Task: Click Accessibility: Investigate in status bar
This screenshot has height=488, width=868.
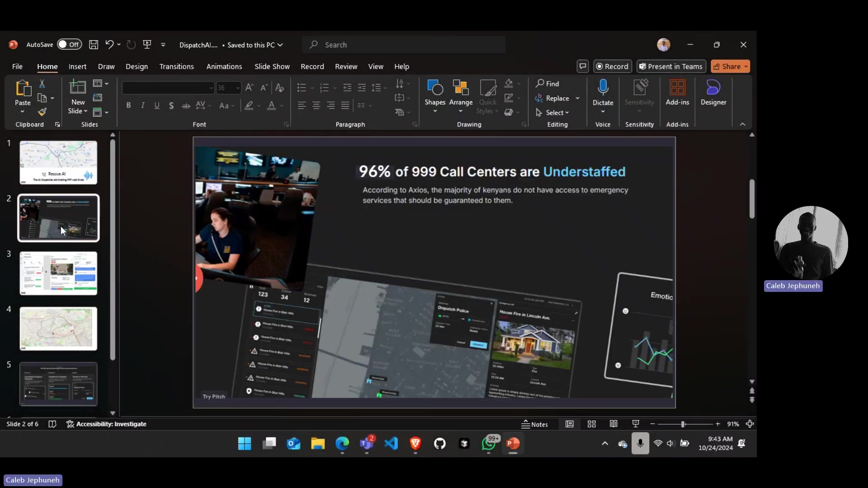Action: click(x=106, y=424)
